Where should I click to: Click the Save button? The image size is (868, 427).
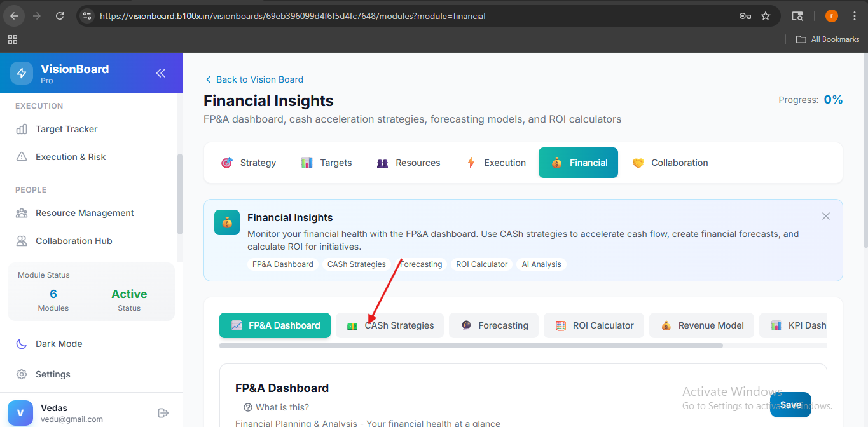(x=790, y=405)
